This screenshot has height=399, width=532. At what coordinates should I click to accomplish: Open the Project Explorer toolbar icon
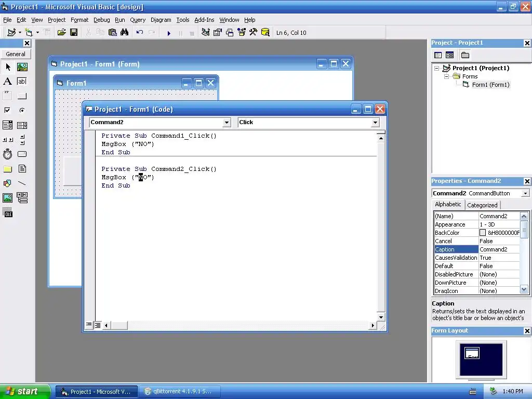205,33
